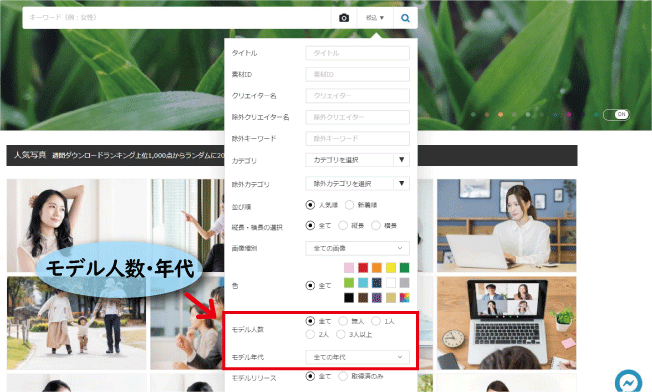
Task: Open the Messenger chat bubble icon
Action: coord(628,382)
